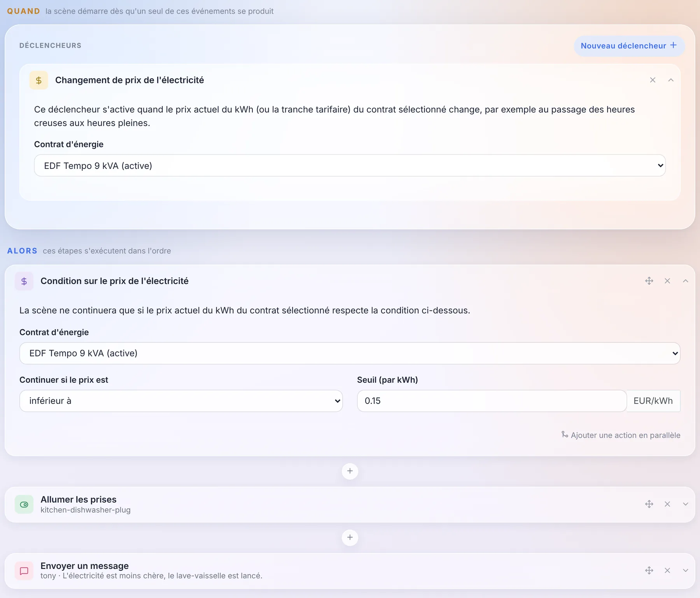Open the 'inférieur à' comparison dropdown
Screen dimensions: 700x598
point(181,401)
